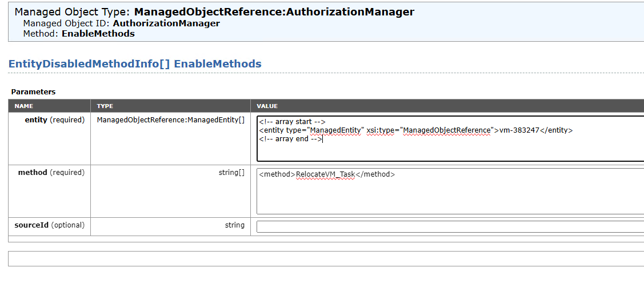644x299 pixels.
Task: Click the "array start" comment line
Action: [x=292, y=121]
